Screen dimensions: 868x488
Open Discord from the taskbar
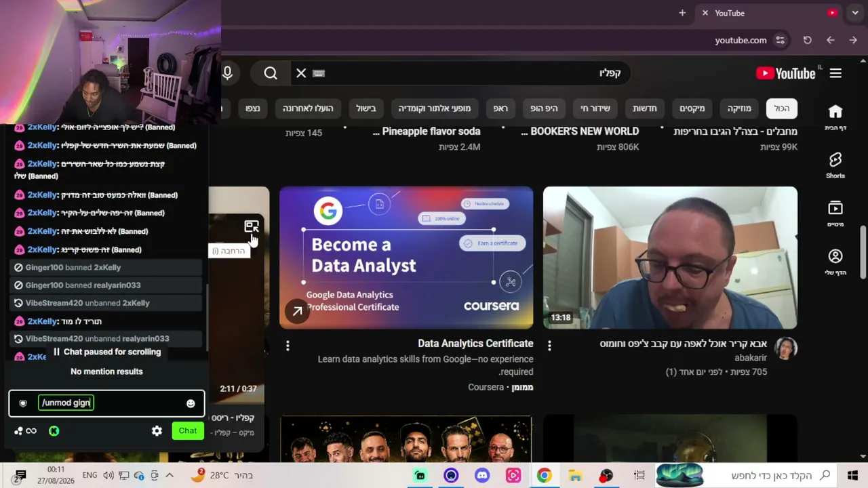pos(482,476)
